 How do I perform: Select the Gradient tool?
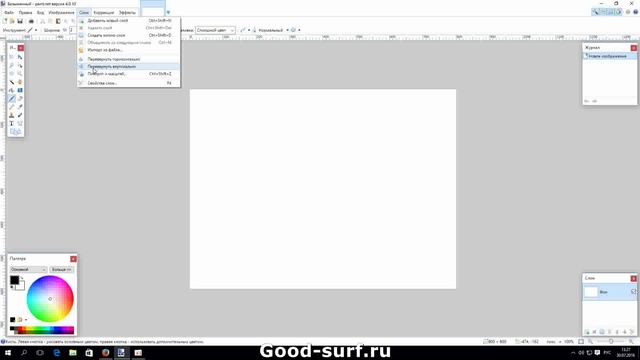click(20, 90)
